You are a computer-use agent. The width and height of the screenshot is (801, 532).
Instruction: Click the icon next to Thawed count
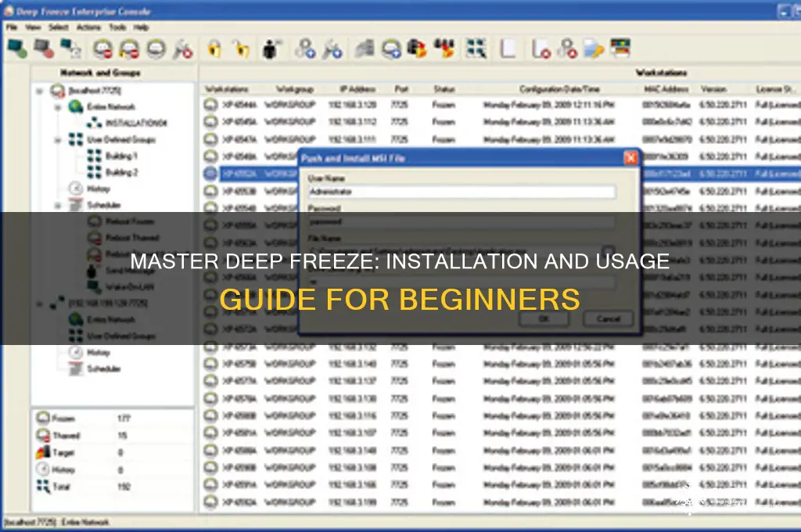[43, 435]
